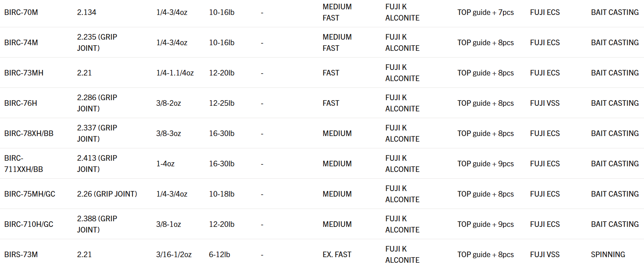
Task: Select the EX. FAST action cell
Action: pos(337,255)
